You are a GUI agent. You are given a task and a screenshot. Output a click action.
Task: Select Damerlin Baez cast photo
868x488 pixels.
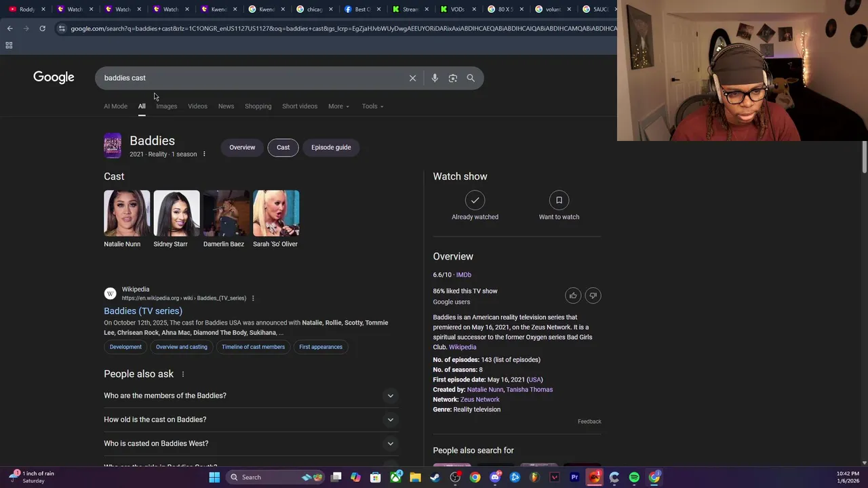click(x=226, y=213)
